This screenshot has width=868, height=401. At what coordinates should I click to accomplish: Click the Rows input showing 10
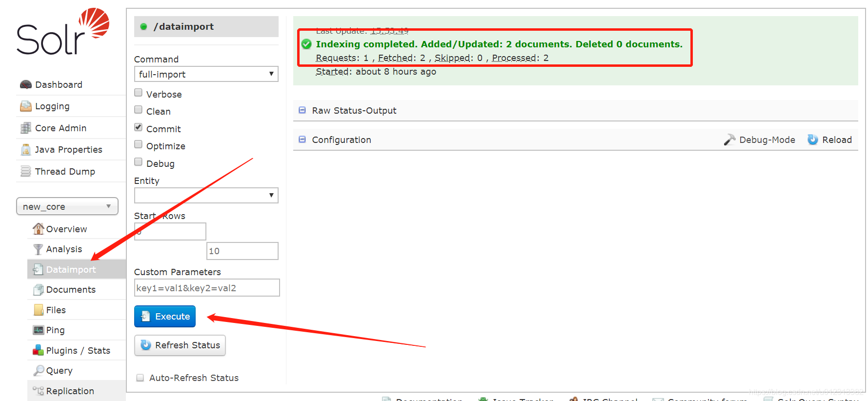(242, 251)
